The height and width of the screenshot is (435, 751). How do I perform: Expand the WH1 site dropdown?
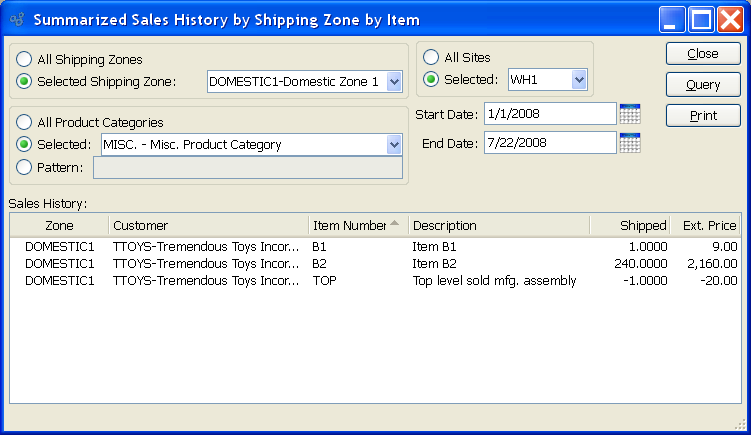(x=578, y=80)
